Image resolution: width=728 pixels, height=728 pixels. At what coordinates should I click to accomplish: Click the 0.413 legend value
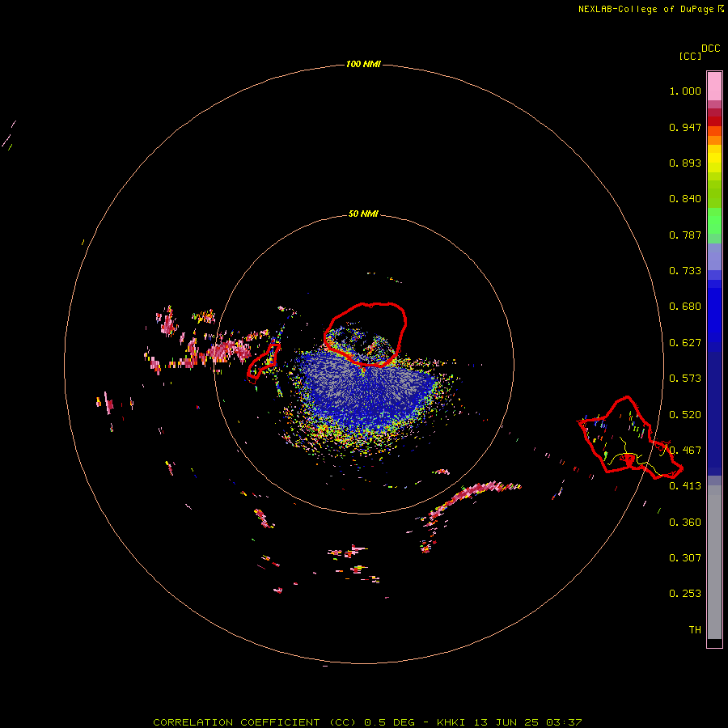685,486
